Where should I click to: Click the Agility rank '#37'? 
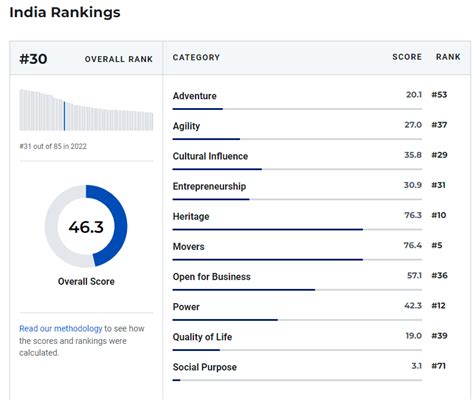439,125
